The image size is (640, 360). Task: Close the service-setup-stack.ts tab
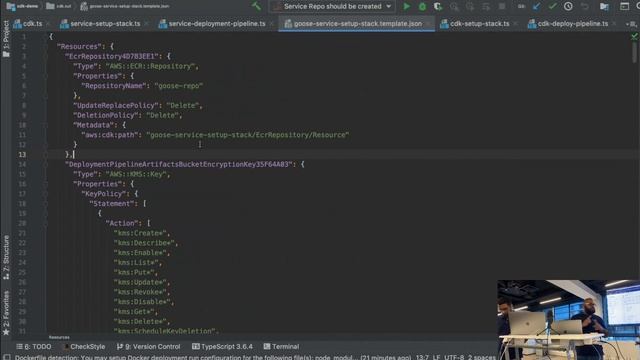point(147,24)
